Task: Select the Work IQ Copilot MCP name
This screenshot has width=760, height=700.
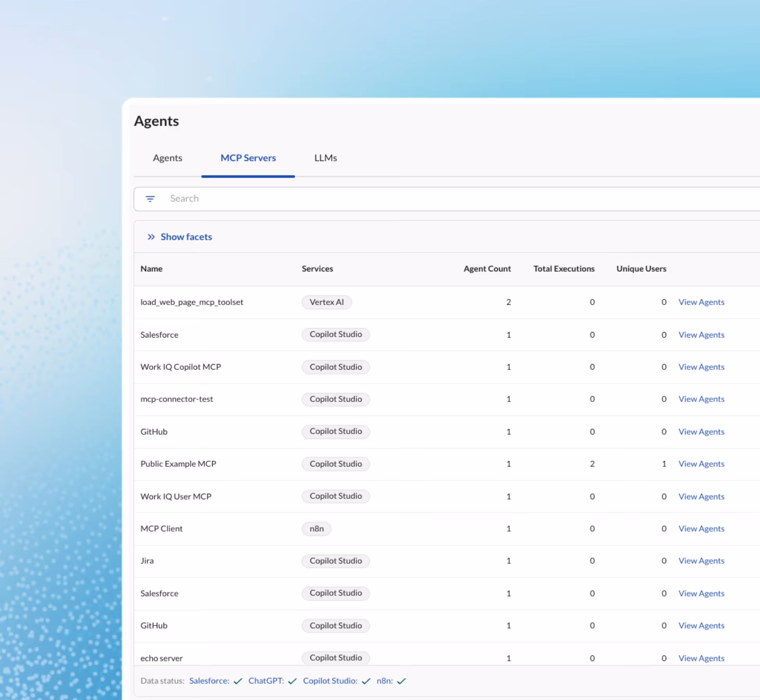Action: [x=181, y=367]
